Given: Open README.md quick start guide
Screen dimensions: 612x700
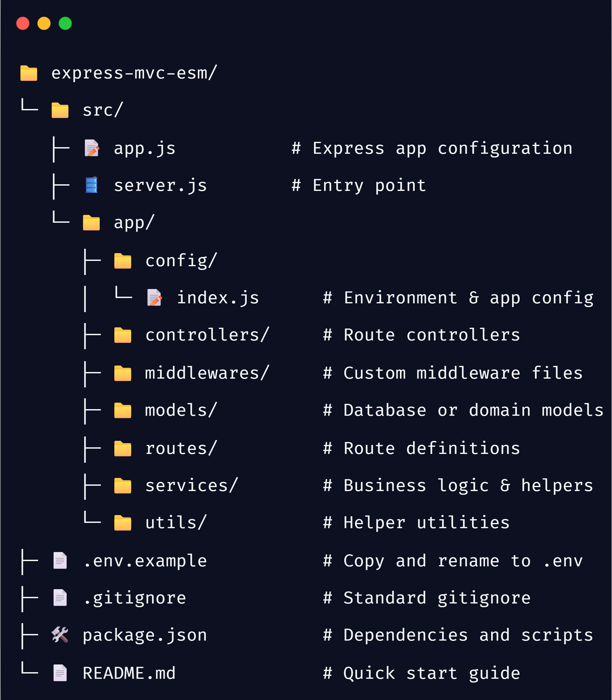Looking at the screenshot, I should (x=129, y=673).
